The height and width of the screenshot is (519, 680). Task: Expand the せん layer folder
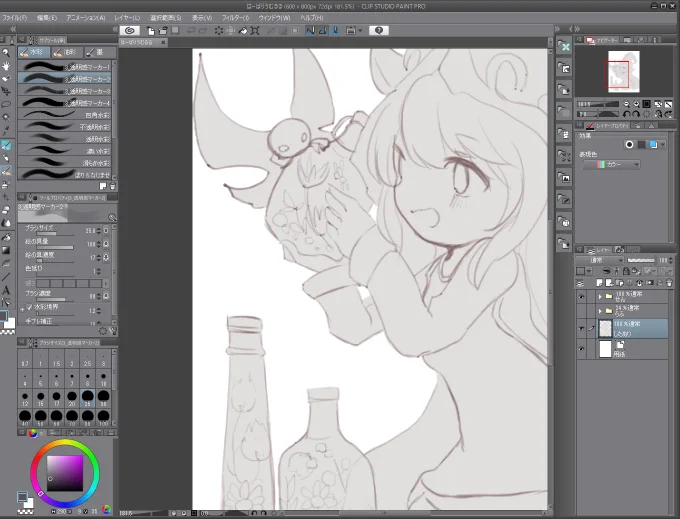click(600, 297)
